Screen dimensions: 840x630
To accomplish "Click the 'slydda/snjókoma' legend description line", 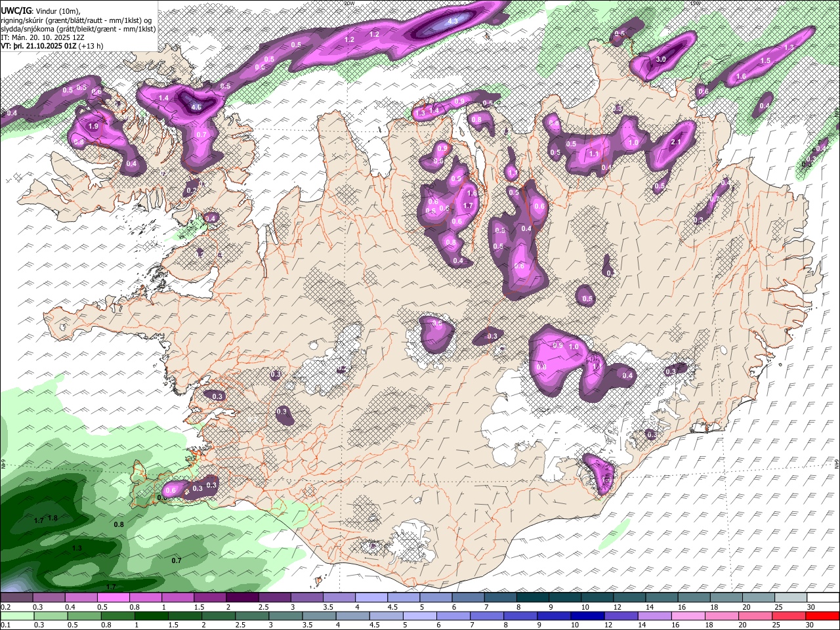I will [78, 29].
